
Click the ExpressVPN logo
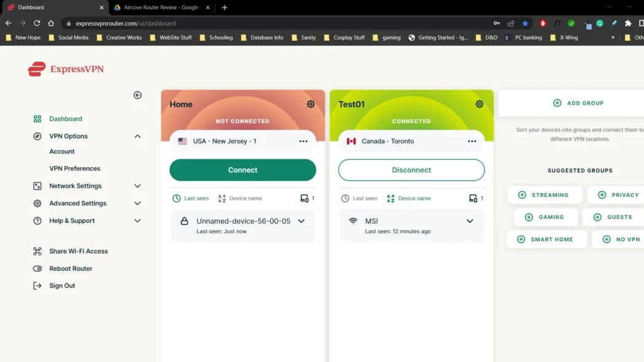[x=66, y=69]
